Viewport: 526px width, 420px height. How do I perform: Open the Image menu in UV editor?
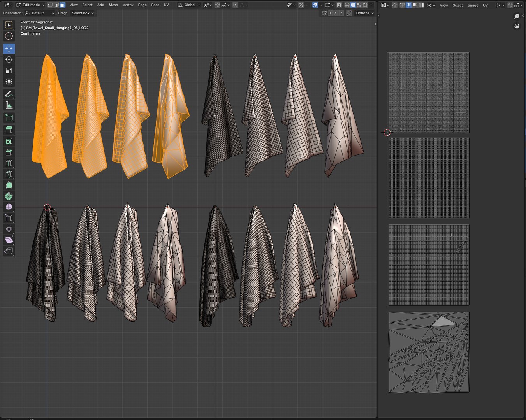pyautogui.click(x=473, y=5)
